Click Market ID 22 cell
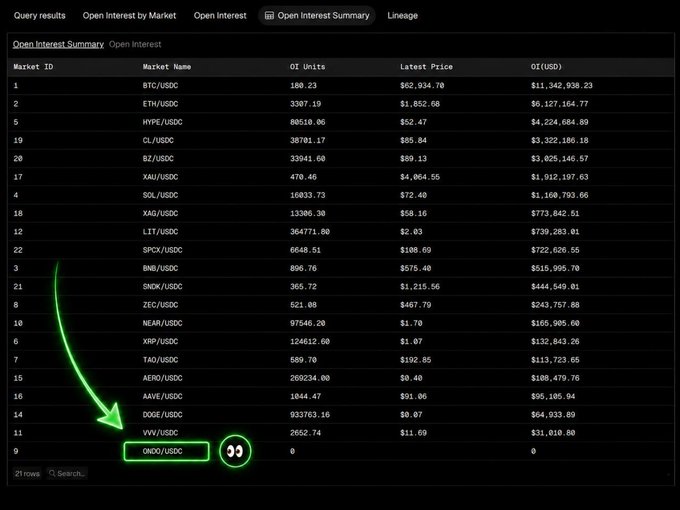The height and width of the screenshot is (510, 680). (x=18, y=250)
